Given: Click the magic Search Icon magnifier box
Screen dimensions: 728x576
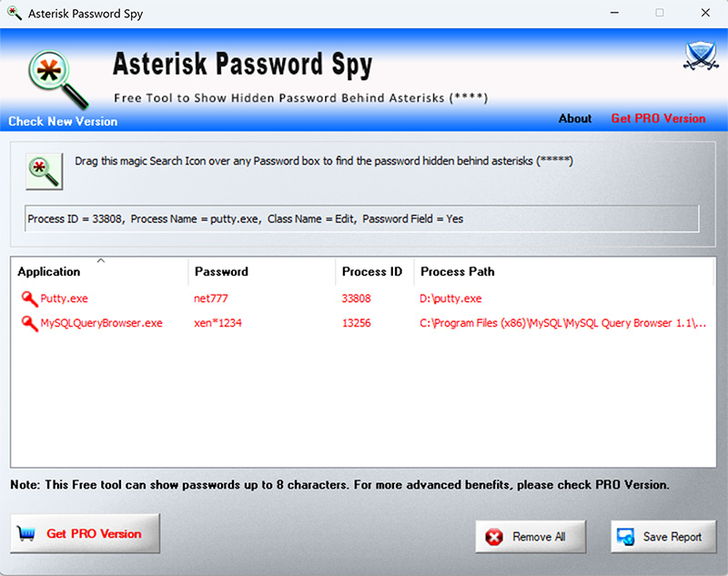Looking at the screenshot, I should click(x=44, y=172).
